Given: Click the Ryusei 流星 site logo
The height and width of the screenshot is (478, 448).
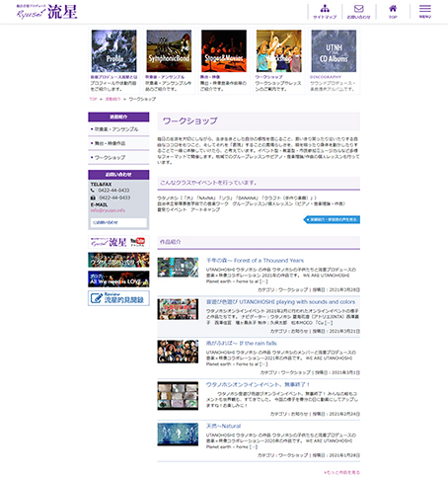Looking at the screenshot, I should 47,12.
